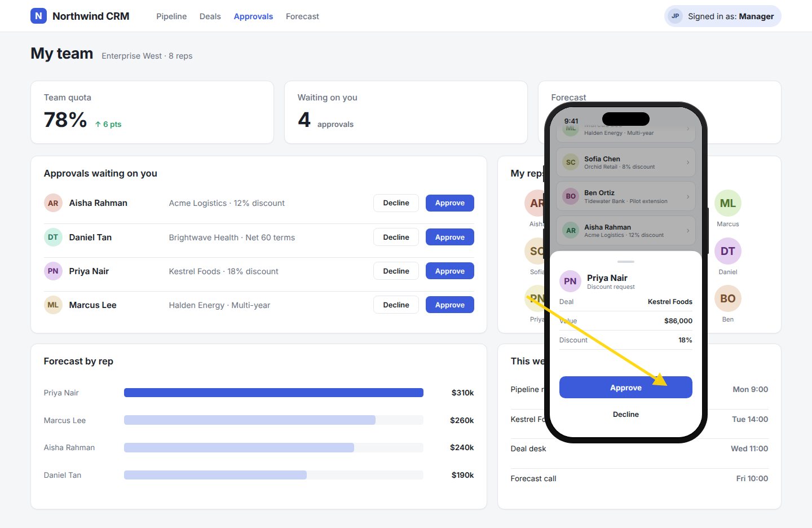Screen dimensions: 812x528
Task: Tap Ben Ortiz's BO avatar on the phone
Action: point(571,196)
